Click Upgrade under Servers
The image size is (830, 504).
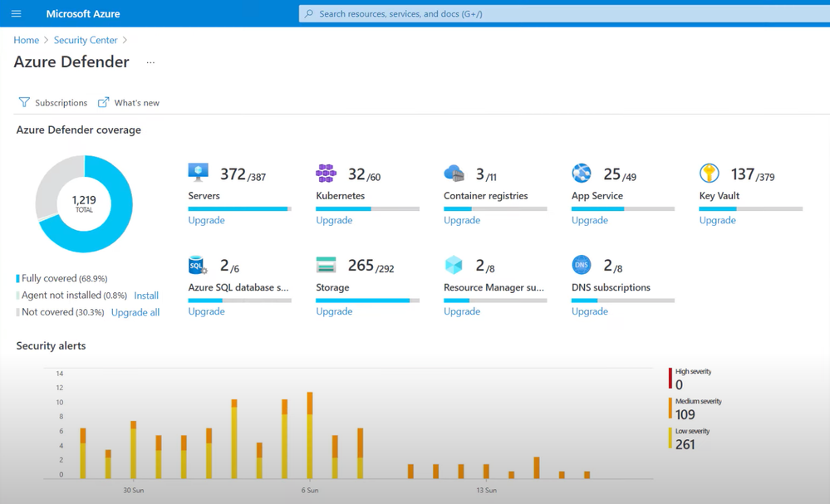tap(206, 220)
